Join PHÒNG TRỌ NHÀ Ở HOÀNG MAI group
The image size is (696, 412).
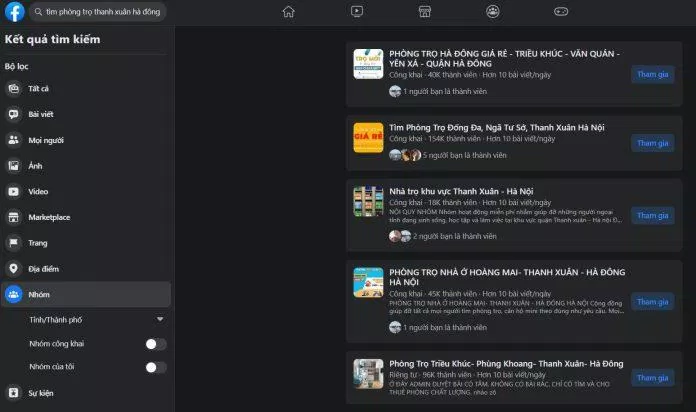pyautogui.click(x=652, y=302)
